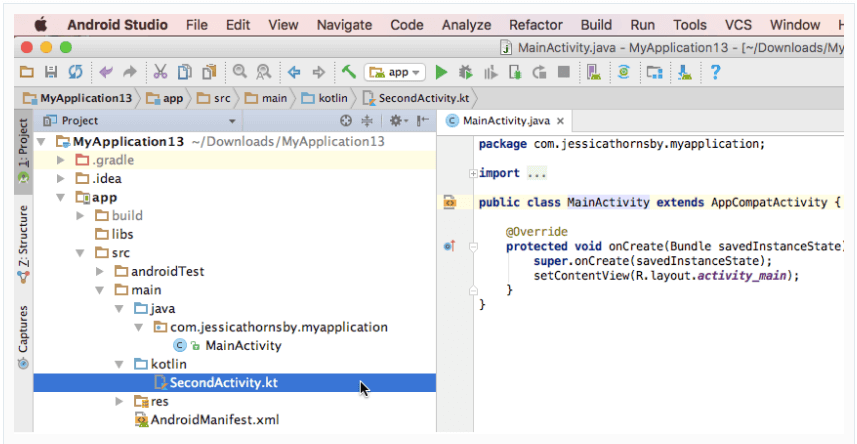Open Help via question mark icon
Viewport: 857px width, 444px height.
tap(715, 72)
